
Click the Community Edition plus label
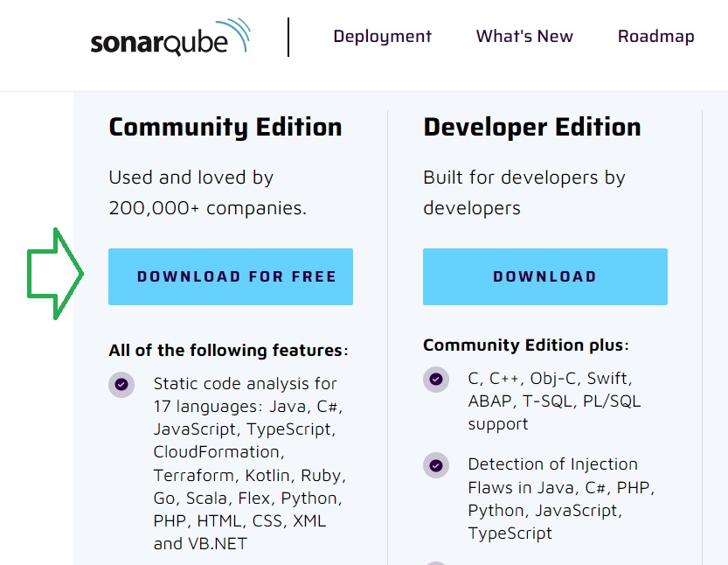525,345
